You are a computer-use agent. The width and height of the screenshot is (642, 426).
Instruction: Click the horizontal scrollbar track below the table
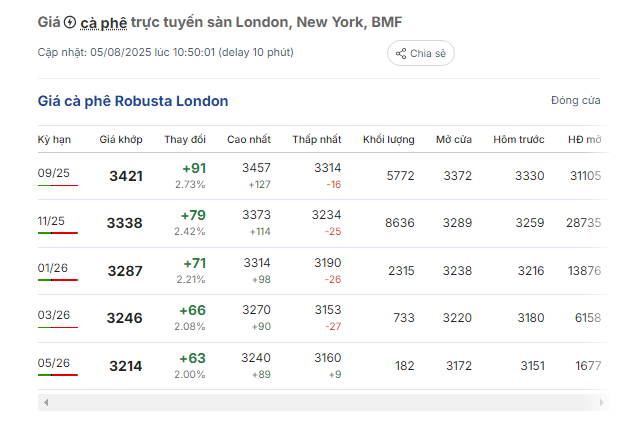(323, 403)
